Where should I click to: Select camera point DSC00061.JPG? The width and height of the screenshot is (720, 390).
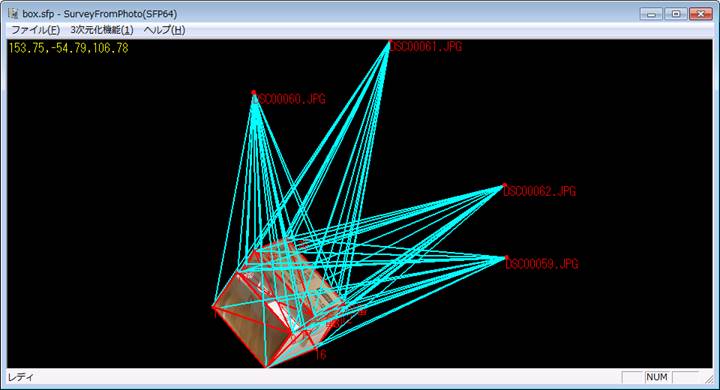[x=390, y=42]
